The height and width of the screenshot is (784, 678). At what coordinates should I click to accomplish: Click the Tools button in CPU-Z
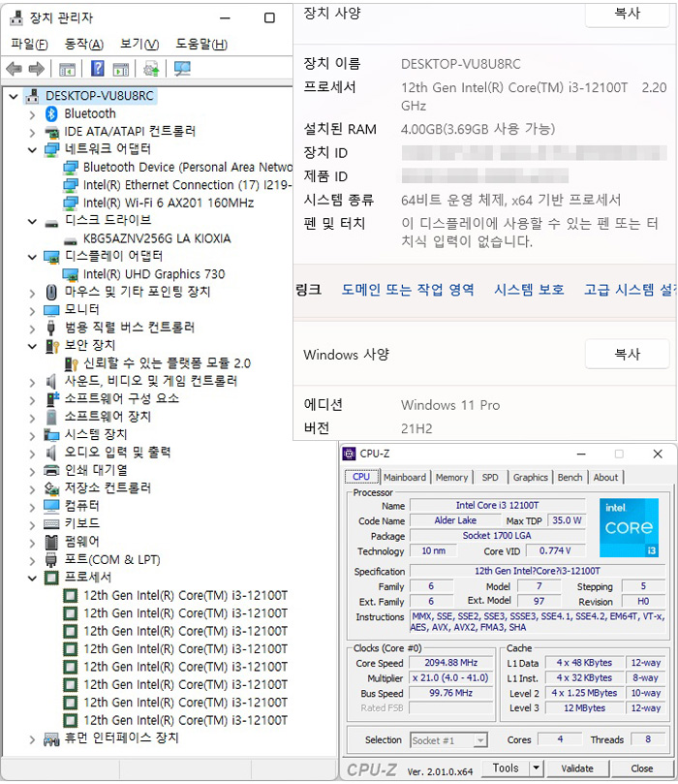(x=506, y=768)
